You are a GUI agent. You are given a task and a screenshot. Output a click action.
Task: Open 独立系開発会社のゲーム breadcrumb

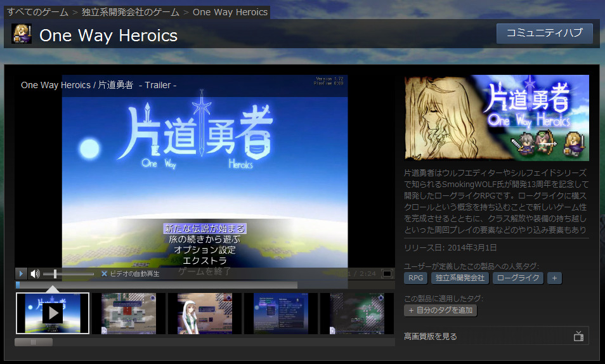point(131,12)
